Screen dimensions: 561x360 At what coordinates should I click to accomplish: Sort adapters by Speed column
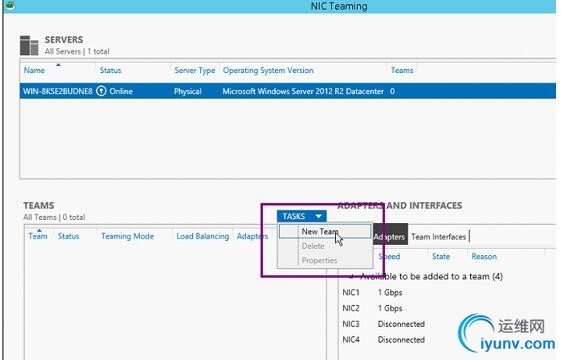pos(389,256)
